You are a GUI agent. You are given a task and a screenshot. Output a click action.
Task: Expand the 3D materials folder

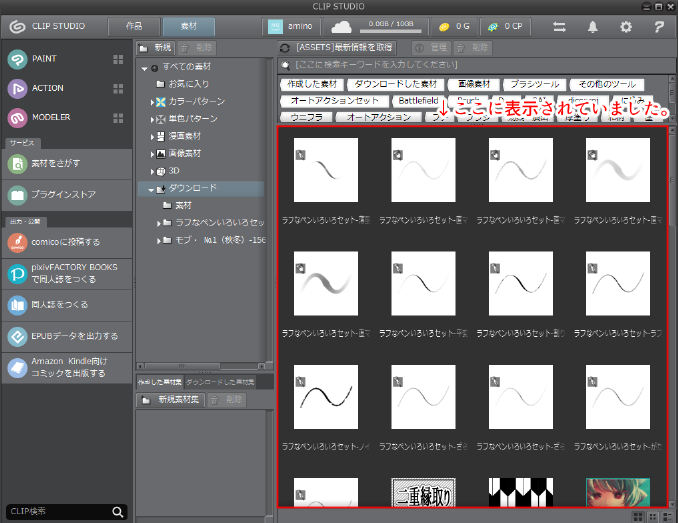point(152,171)
